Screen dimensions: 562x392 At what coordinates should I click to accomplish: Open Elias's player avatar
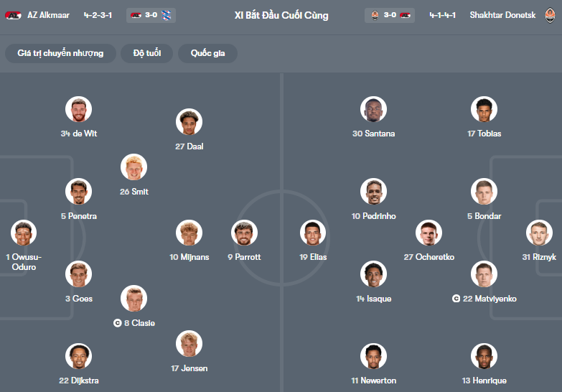313,233
